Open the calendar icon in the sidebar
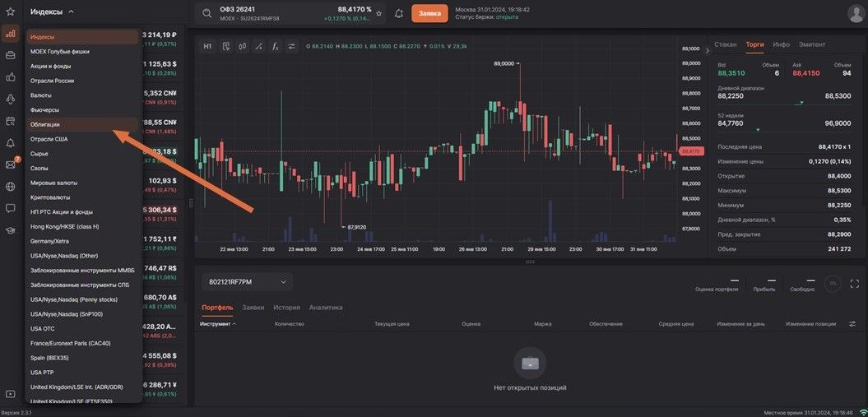 tap(10, 121)
